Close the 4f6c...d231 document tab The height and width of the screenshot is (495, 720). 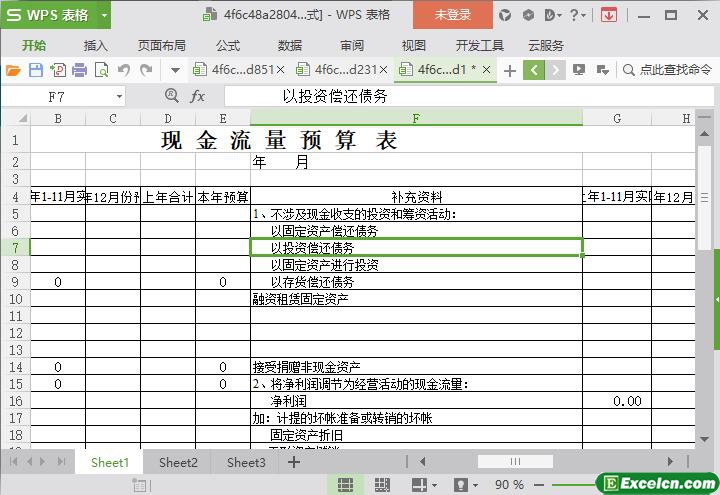point(383,70)
